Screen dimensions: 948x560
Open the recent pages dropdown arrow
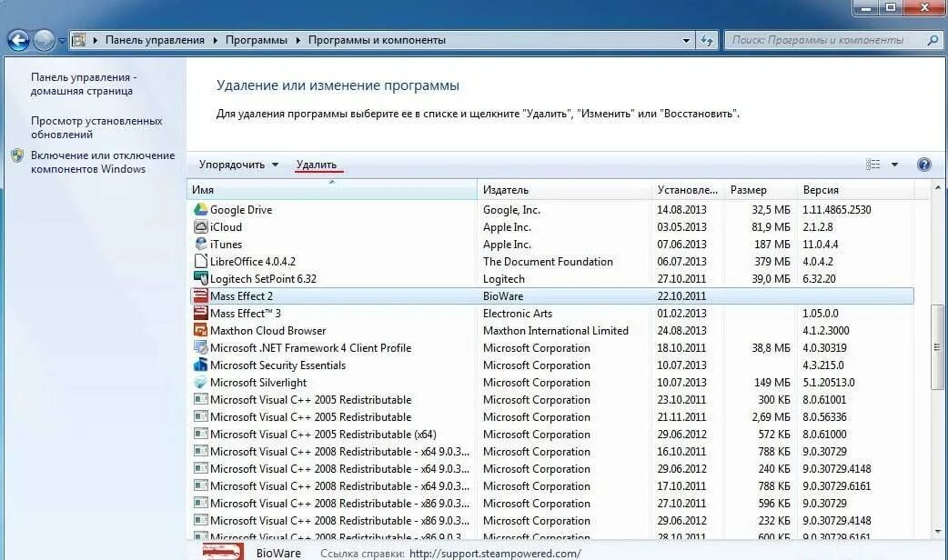62,41
